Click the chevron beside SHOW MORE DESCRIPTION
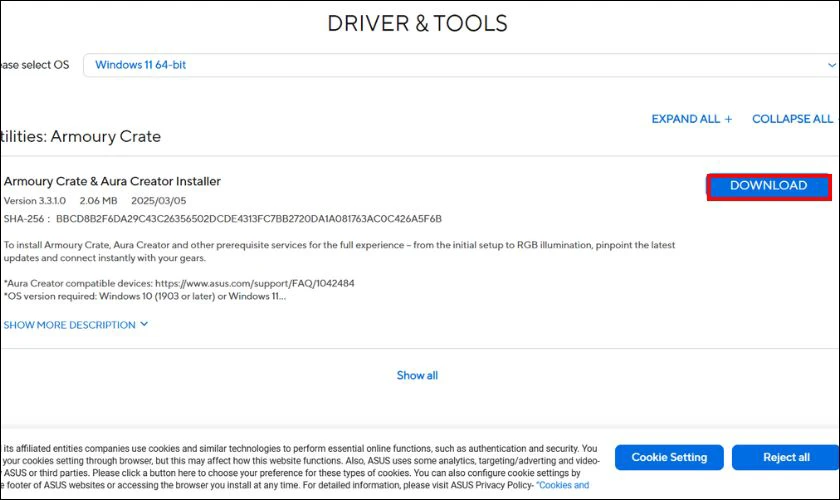The height and width of the screenshot is (500, 840). [x=144, y=324]
